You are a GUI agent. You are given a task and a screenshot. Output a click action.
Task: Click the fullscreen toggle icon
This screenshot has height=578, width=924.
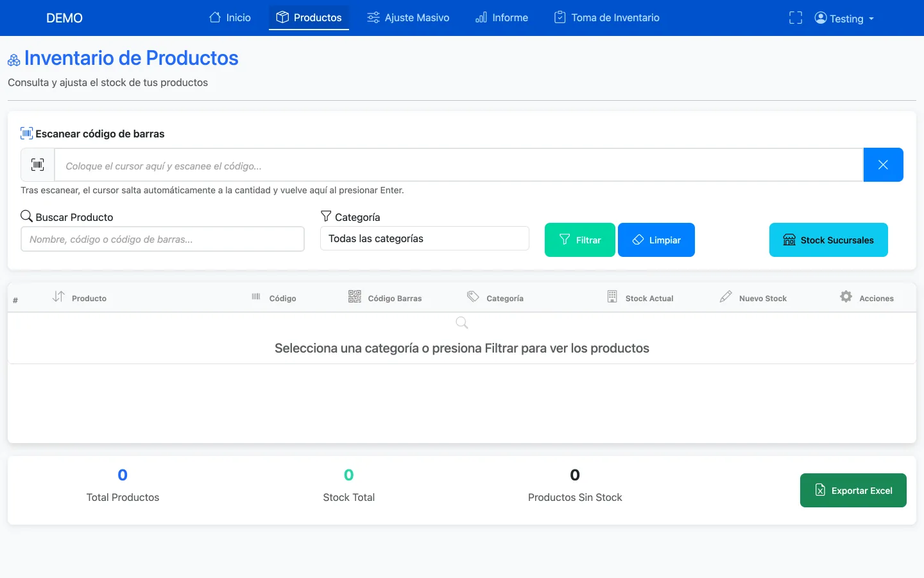click(796, 18)
